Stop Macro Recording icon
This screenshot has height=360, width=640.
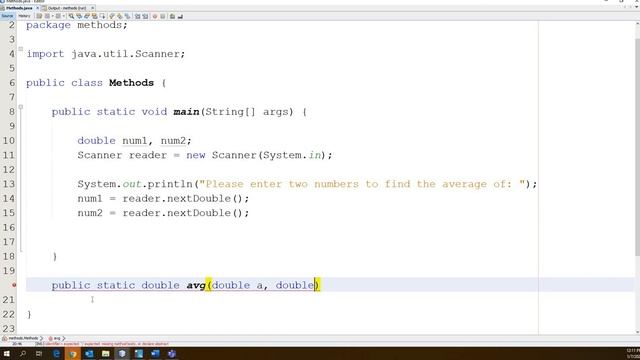coord(162,16)
